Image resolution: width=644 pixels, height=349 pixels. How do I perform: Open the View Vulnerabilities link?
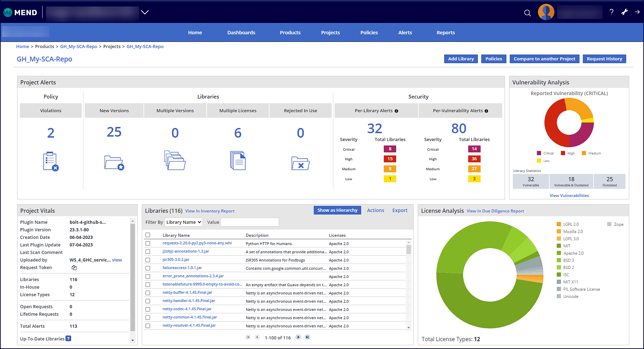(569, 196)
